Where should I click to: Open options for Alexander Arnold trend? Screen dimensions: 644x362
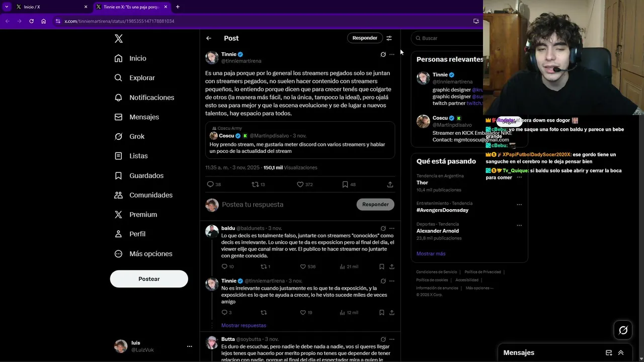(519, 225)
